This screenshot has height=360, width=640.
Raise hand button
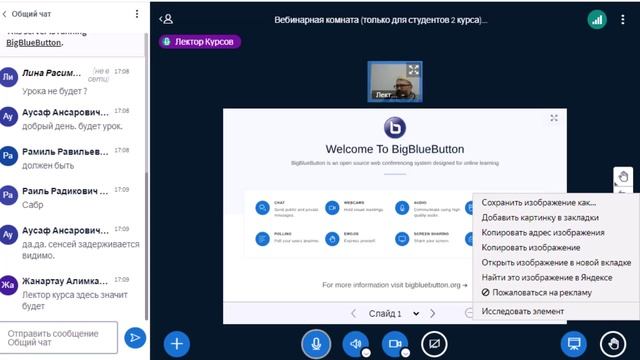[x=613, y=344]
